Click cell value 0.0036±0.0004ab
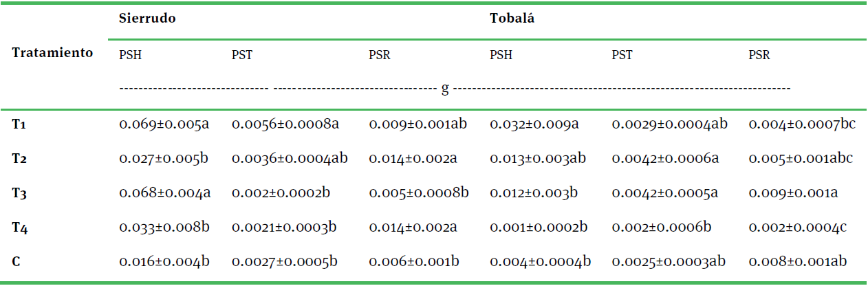Viewport: 868px width, 286px height. pos(290,159)
